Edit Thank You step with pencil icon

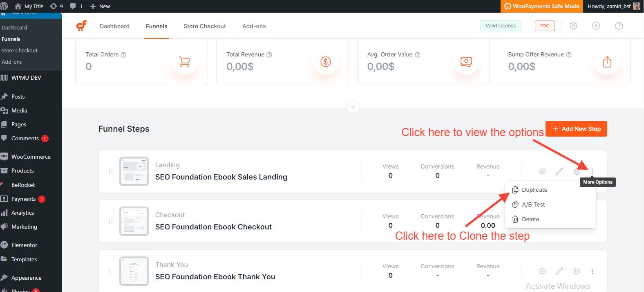pyautogui.click(x=559, y=271)
